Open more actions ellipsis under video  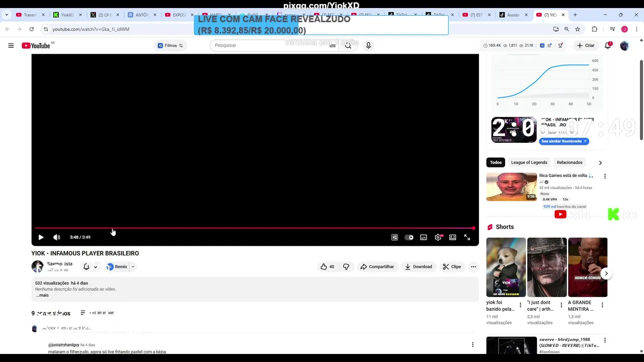click(473, 266)
